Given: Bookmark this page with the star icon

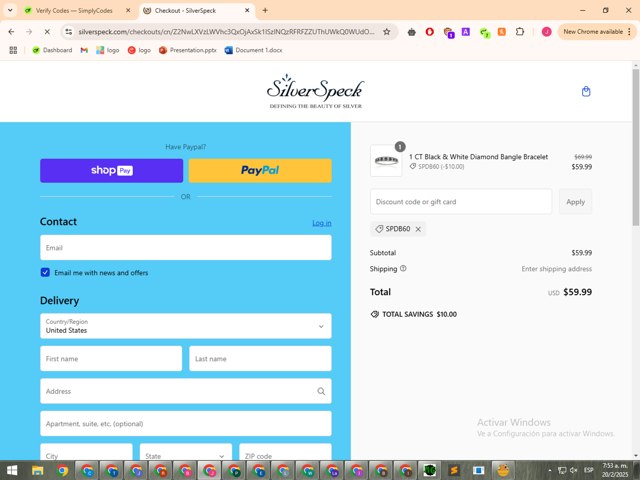Looking at the screenshot, I should coord(386,31).
